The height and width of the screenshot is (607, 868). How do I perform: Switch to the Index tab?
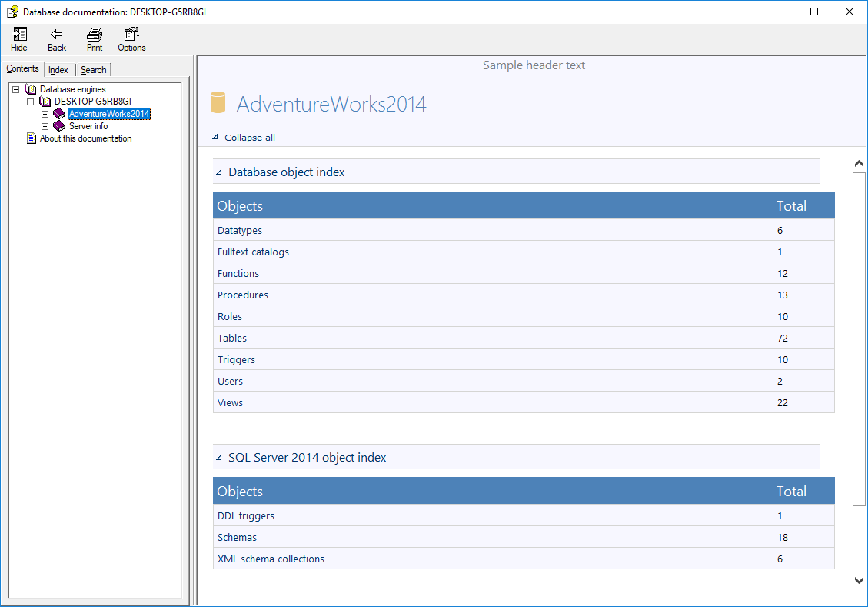point(58,70)
